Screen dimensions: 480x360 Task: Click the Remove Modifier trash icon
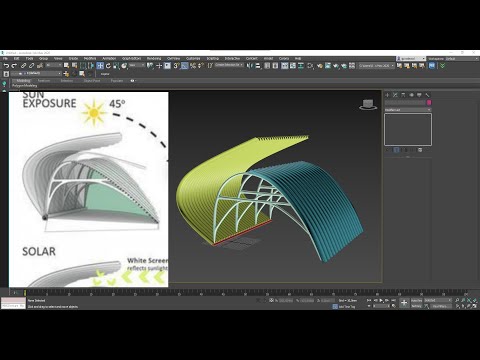click(x=412, y=150)
